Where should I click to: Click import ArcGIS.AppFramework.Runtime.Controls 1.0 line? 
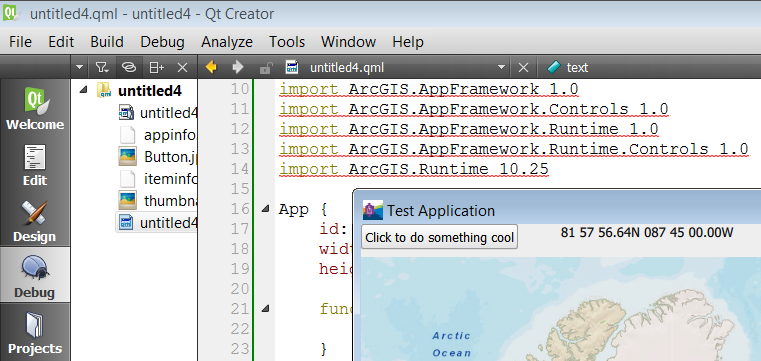tap(514, 149)
